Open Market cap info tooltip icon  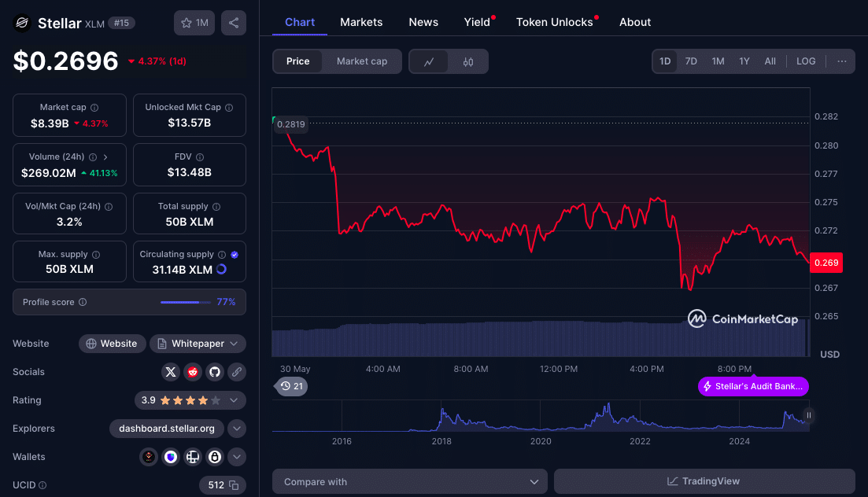[x=94, y=108]
